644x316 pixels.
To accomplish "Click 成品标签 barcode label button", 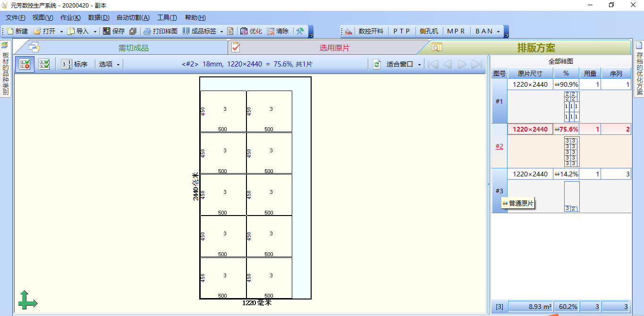I will [x=199, y=31].
